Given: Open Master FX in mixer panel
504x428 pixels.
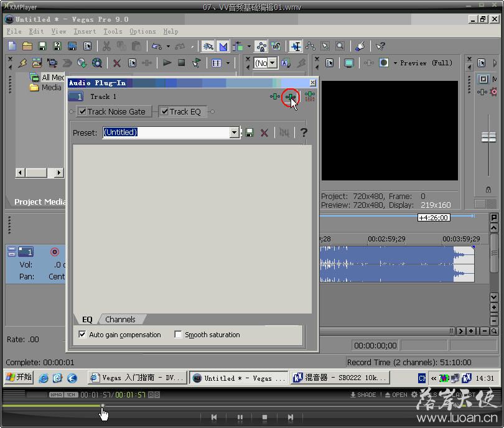Looking at the screenshot, I should pos(482,92).
